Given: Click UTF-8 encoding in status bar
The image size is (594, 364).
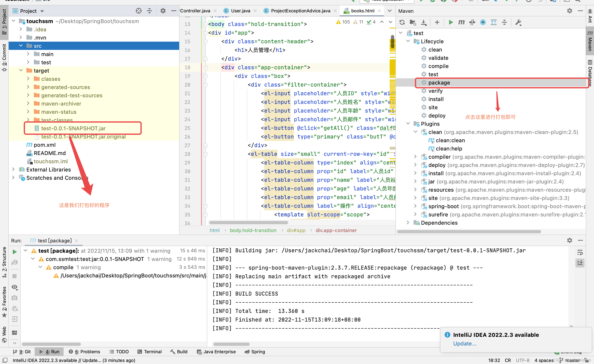Looking at the screenshot, I should point(522,360).
